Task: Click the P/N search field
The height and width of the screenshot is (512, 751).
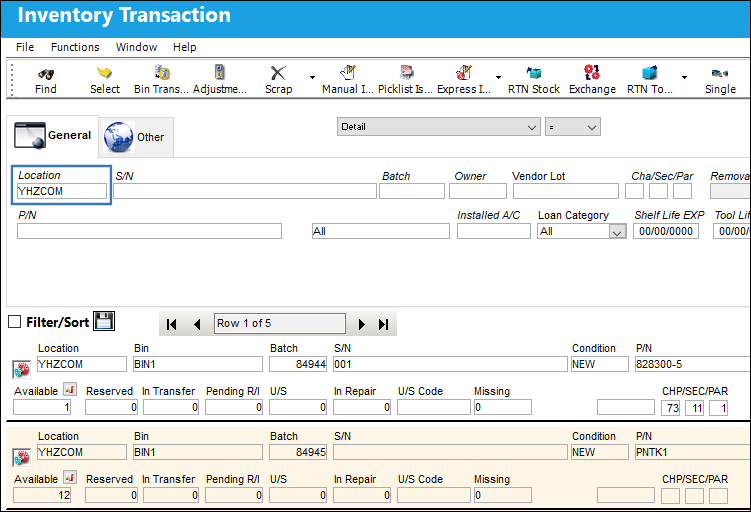Action: click(149, 231)
